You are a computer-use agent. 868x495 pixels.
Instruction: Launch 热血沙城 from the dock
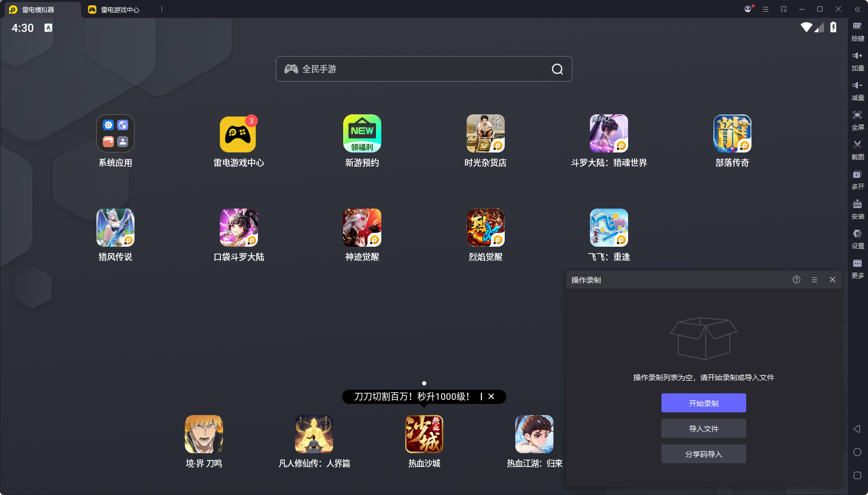tap(424, 434)
